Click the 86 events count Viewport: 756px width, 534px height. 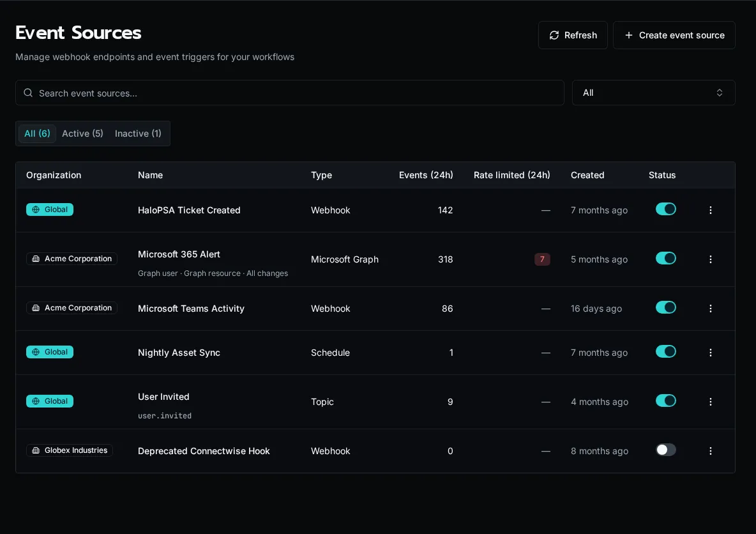(447, 309)
